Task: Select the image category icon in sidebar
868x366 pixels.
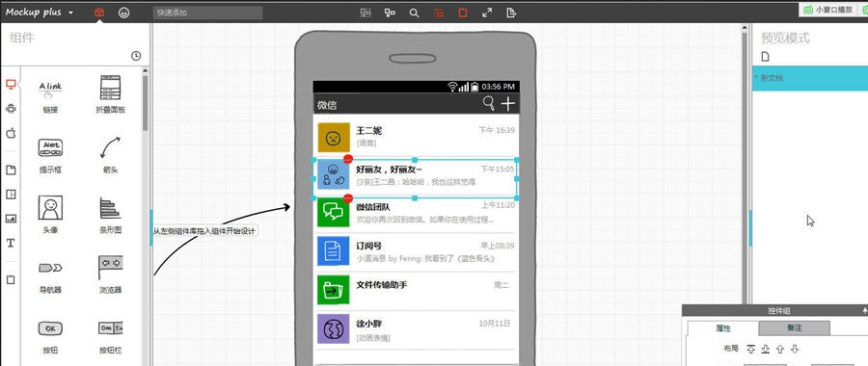Action: click(x=11, y=219)
